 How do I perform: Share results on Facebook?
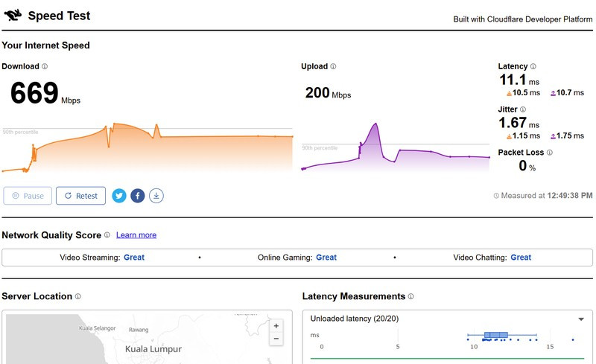[x=138, y=196]
